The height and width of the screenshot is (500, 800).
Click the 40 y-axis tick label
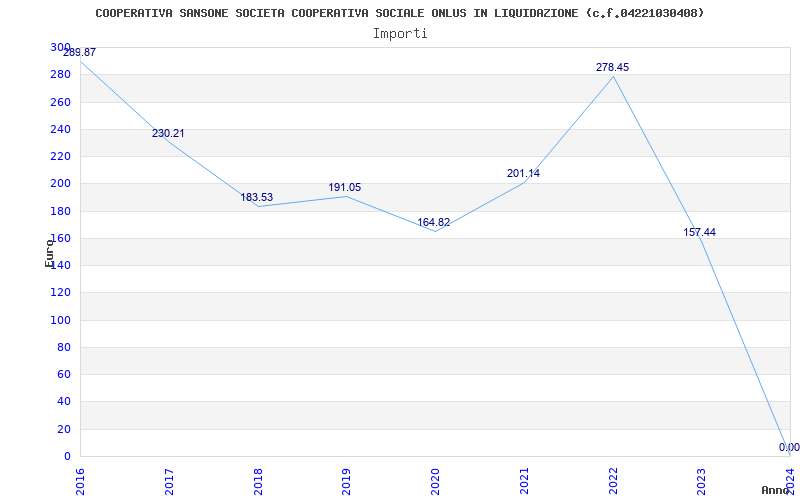click(x=64, y=402)
